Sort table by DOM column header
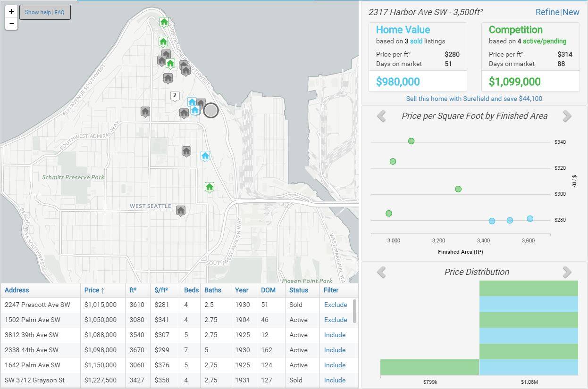588x389 pixels. (268, 290)
